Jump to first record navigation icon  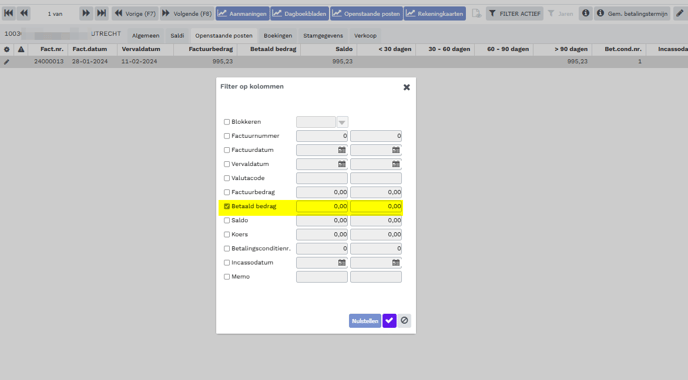[x=8, y=13]
